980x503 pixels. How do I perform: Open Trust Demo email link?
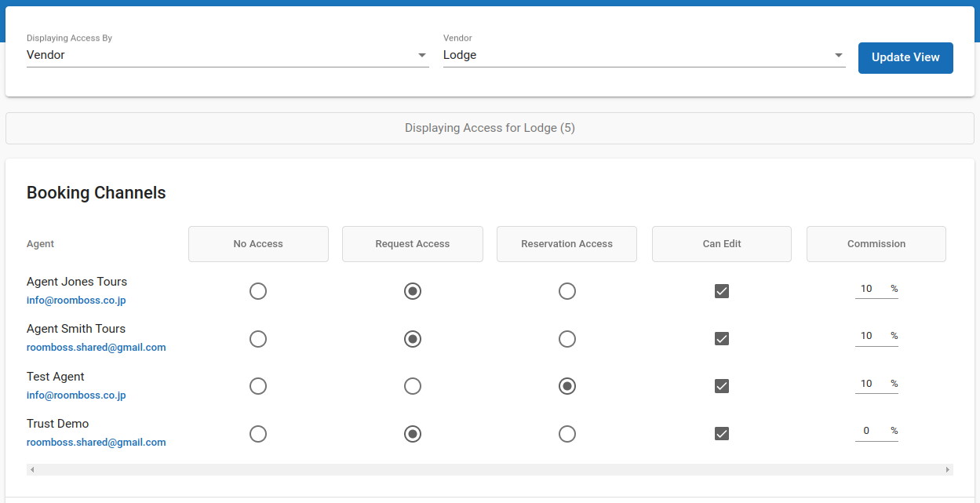[96, 443]
